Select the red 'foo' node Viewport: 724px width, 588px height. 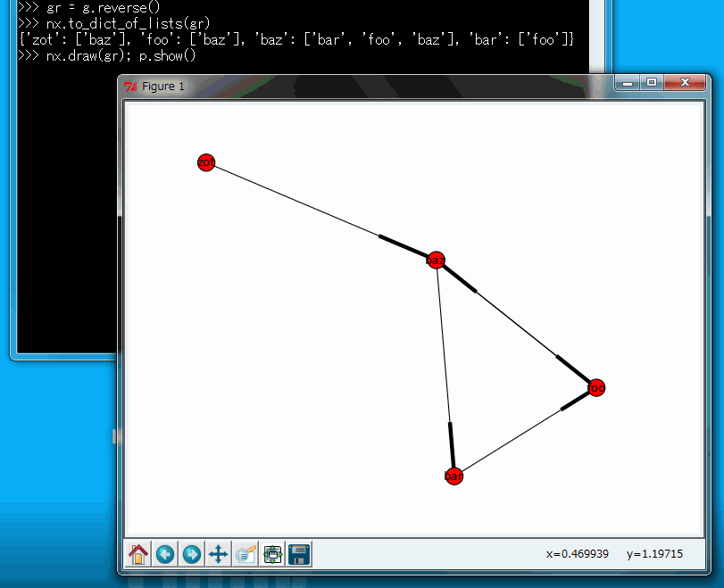596,387
